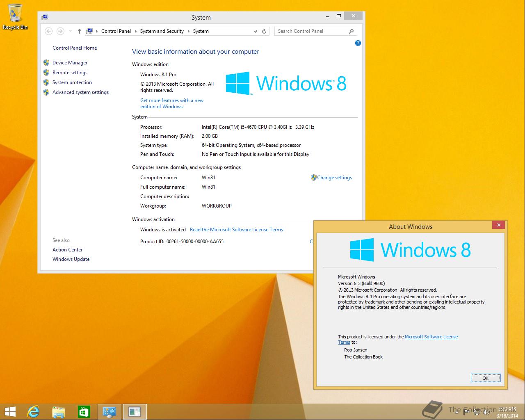525x420 pixels.
Task: Click OK in About Windows dialog
Action: tap(486, 378)
